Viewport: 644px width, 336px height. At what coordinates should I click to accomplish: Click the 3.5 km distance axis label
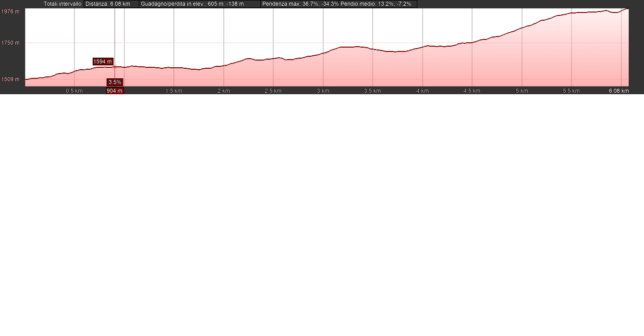pos(372,91)
